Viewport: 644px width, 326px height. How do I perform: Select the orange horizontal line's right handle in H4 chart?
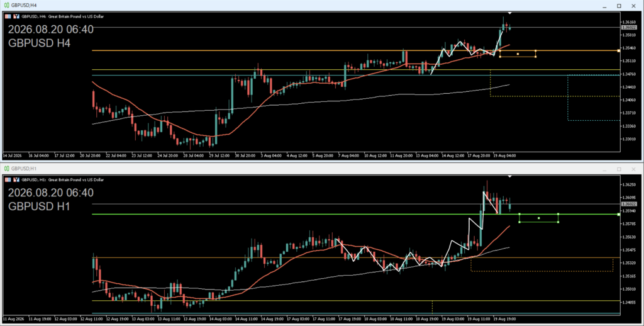point(619,50)
